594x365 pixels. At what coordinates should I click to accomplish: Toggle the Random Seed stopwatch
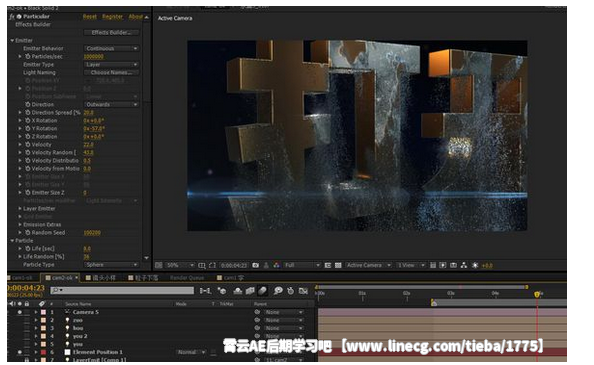tap(28, 232)
